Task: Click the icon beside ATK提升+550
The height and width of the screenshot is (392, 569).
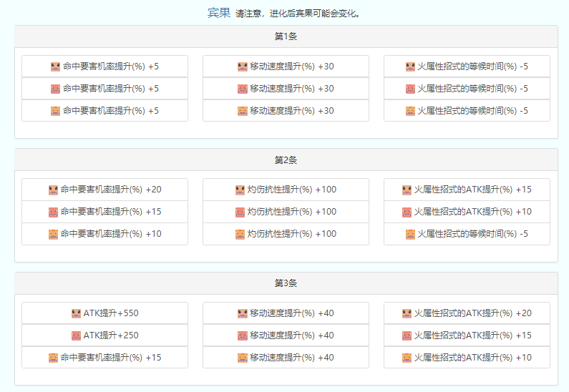Action: tap(77, 313)
